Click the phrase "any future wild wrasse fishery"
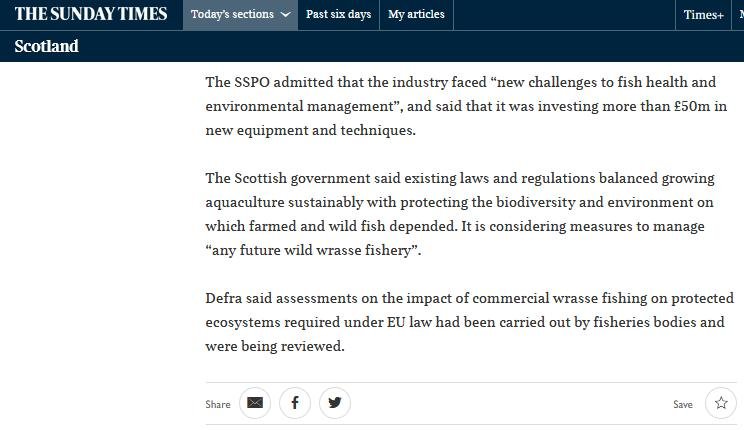 click(313, 250)
